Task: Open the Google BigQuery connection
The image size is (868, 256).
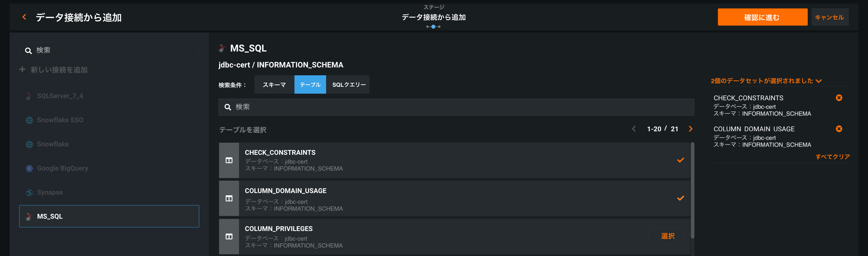Action: (x=62, y=168)
